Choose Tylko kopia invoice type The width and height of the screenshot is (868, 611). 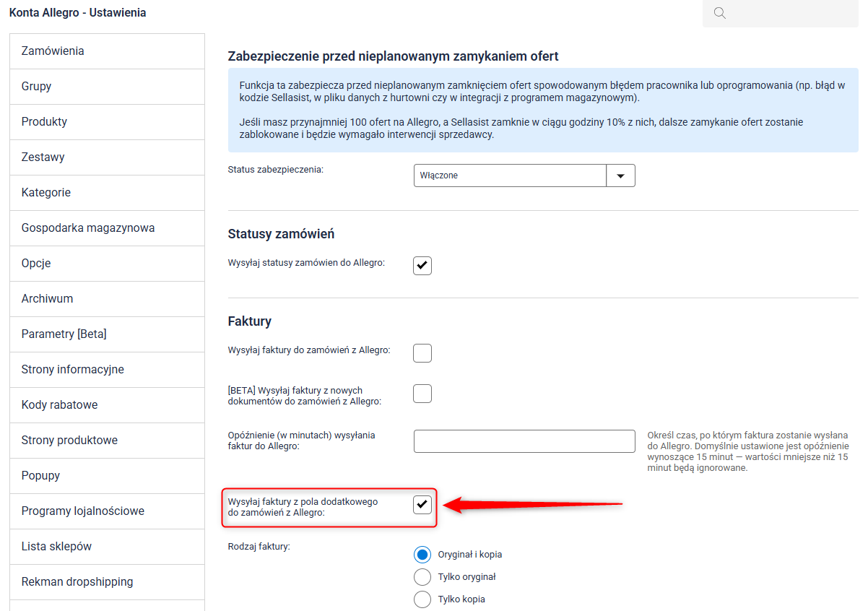pyautogui.click(x=422, y=599)
